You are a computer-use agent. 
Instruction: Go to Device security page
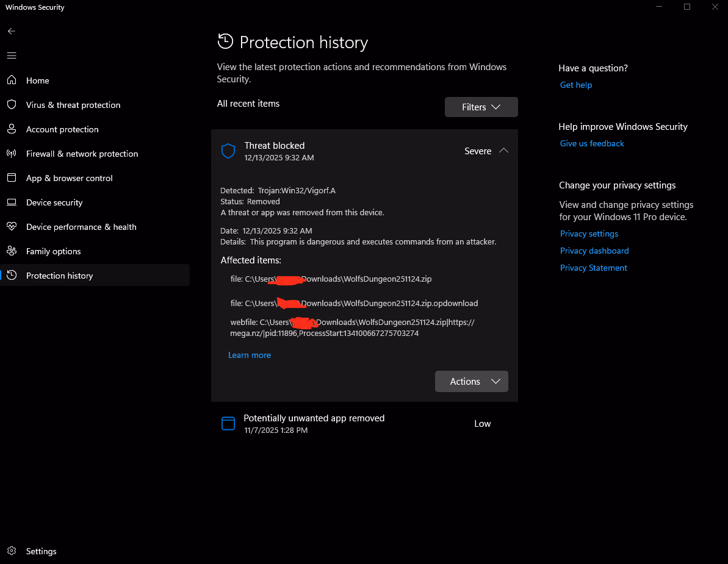pyautogui.click(x=54, y=202)
